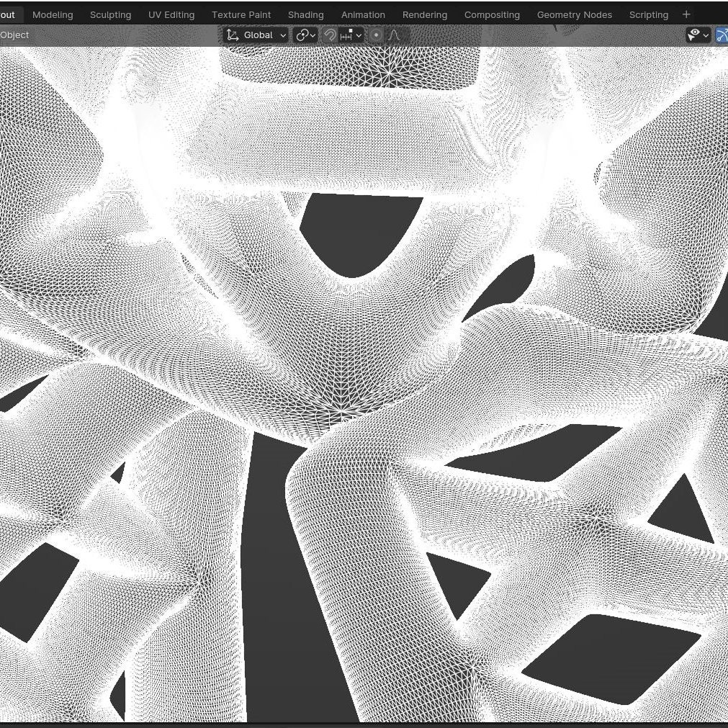This screenshot has height=728, width=728.
Task: Switch to the Animation workspace tab
Action: pyautogui.click(x=363, y=15)
